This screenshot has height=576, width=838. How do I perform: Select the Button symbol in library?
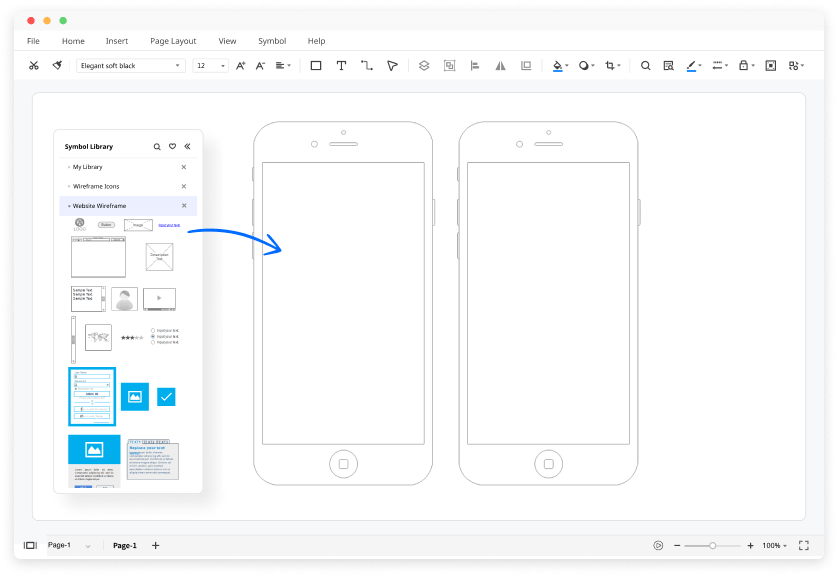tap(106, 224)
